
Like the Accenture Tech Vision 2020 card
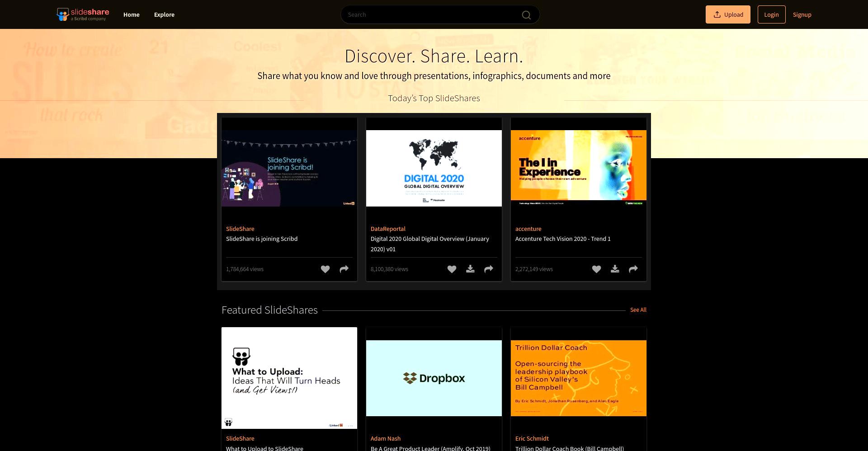click(596, 269)
